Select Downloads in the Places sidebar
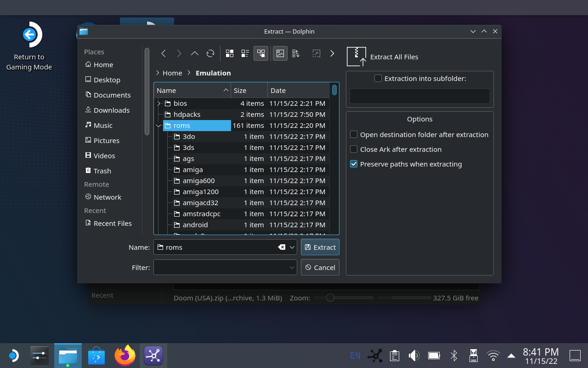The width and height of the screenshot is (588, 368). tap(112, 110)
